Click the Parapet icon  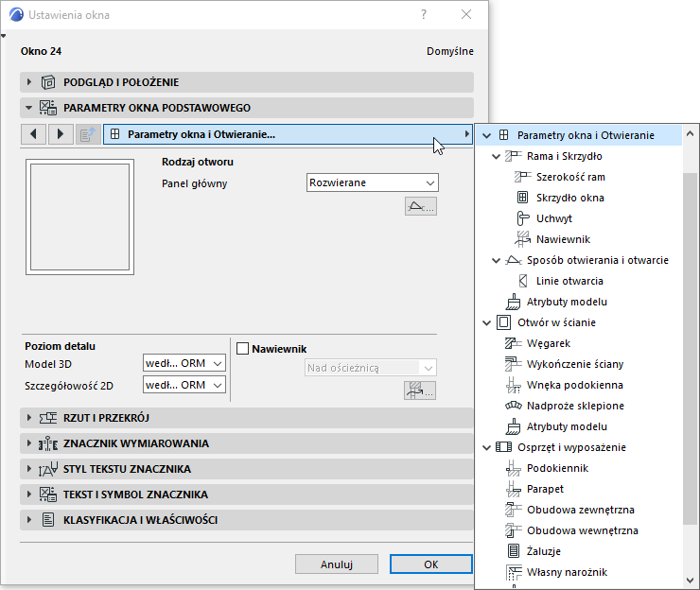tap(513, 489)
